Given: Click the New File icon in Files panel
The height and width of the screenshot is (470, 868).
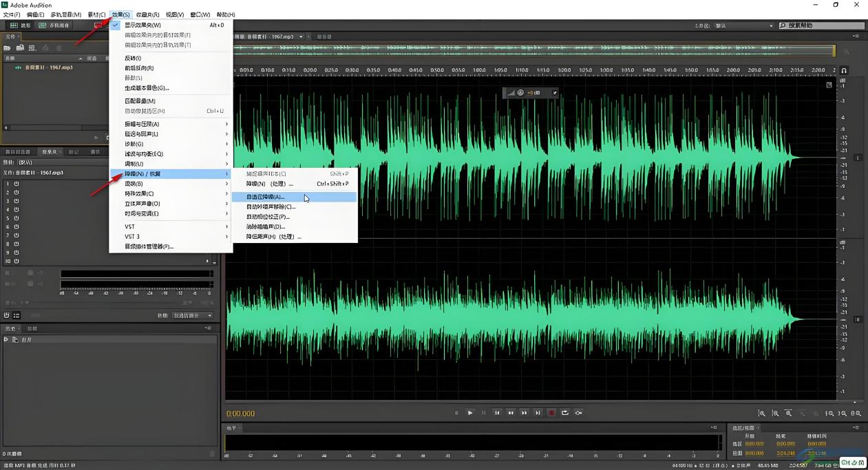Looking at the screenshot, I should (x=32, y=47).
